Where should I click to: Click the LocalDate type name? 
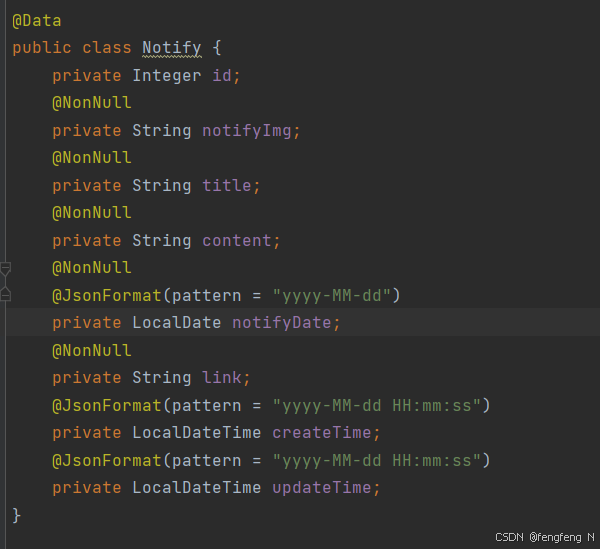click(177, 323)
